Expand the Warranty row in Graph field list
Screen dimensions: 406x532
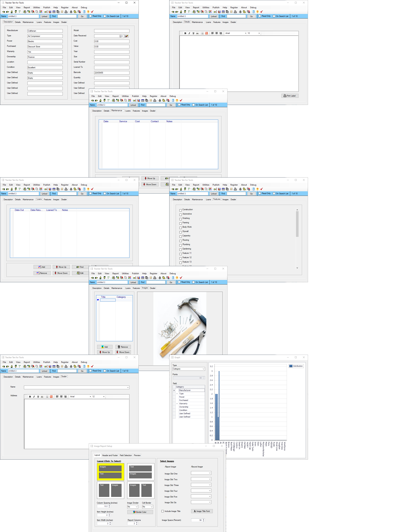177,404
